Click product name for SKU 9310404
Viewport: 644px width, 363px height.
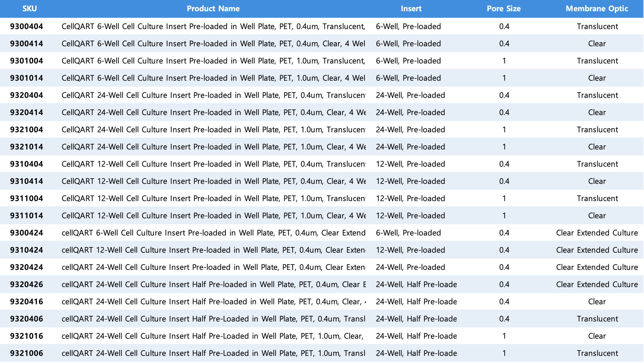pyautogui.click(x=213, y=164)
